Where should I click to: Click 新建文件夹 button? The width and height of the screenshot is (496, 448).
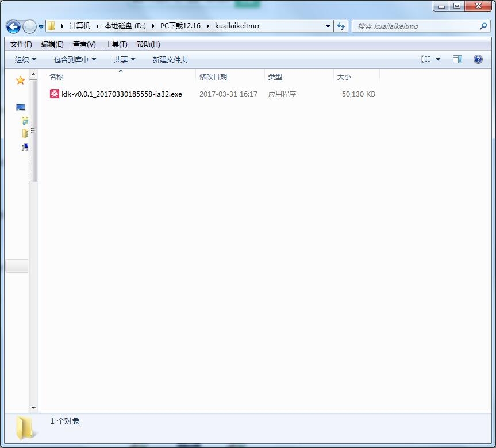click(170, 59)
